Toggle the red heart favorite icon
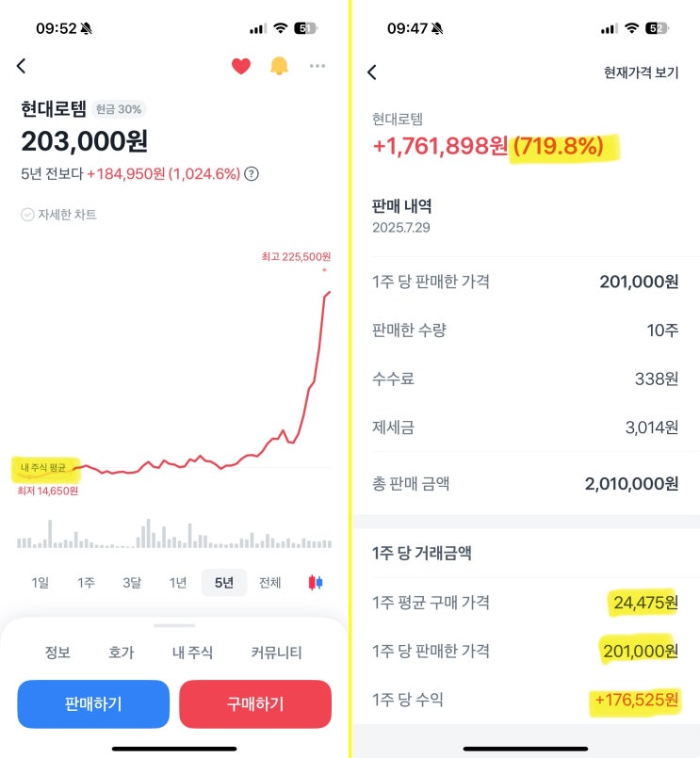This screenshot has width=700, height=758. point(241,66)
